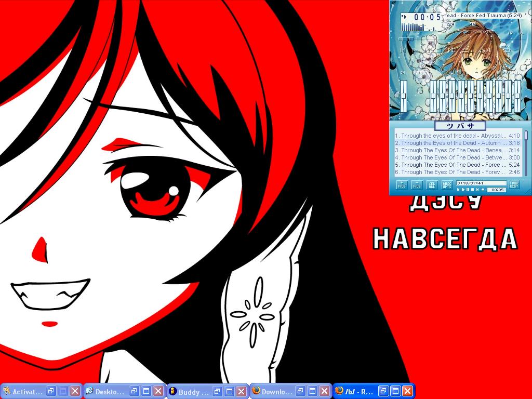532x399 pixels.
Task: Click the mini pause control in the playlist
Action: [x=468, y=190]
